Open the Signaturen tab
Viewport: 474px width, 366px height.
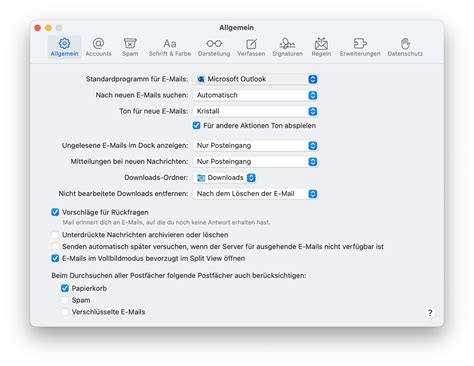pos(287,47)
